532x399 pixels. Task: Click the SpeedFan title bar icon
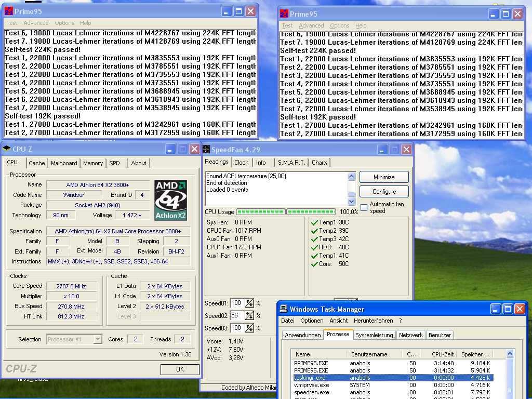[x=206, y=149]
